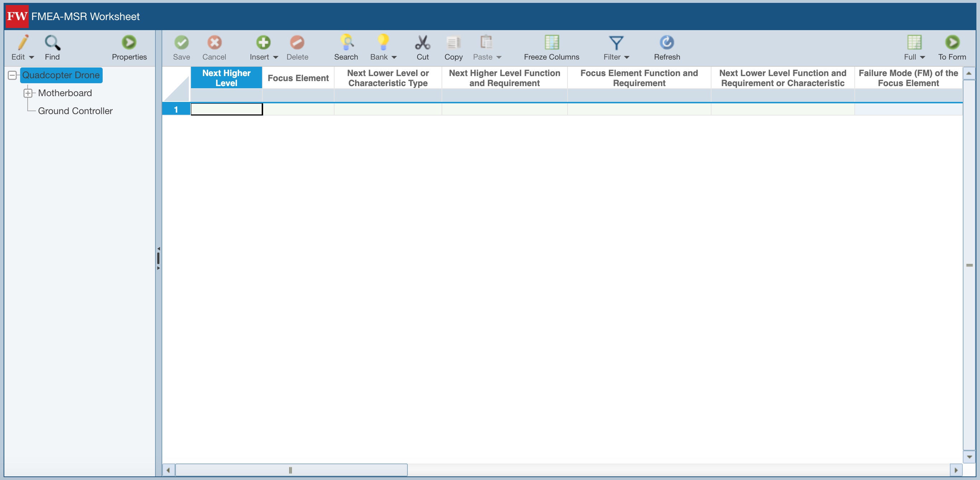Click the Bank lightbulb icon
The width and height of the screenshot is (980, 480).
[383, 42]
